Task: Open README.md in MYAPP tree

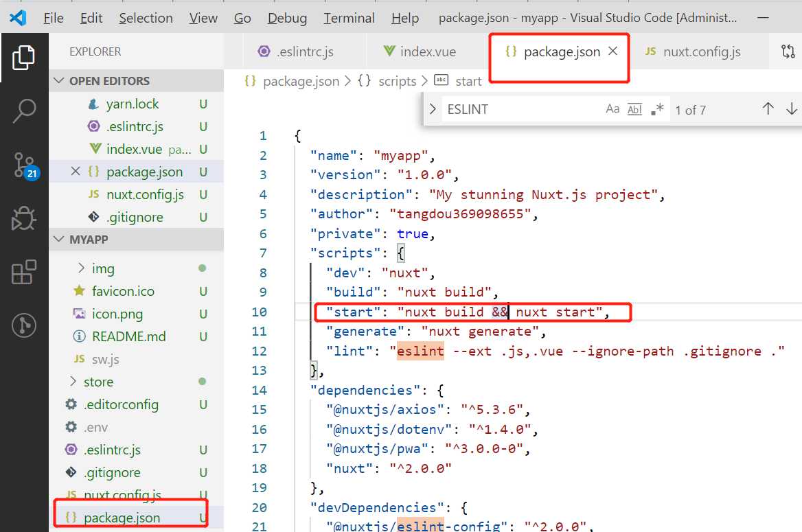Action: [129, 336]
